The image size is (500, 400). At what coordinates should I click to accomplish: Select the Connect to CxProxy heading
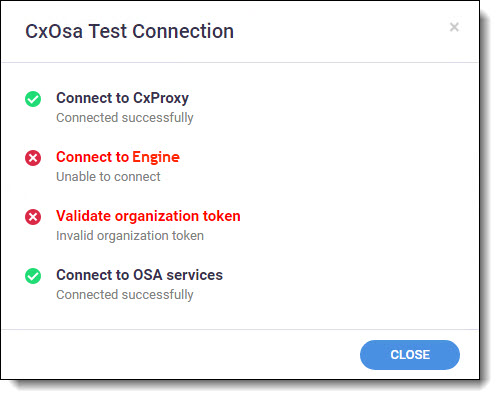pyautogui.click(x=122, y=98)
